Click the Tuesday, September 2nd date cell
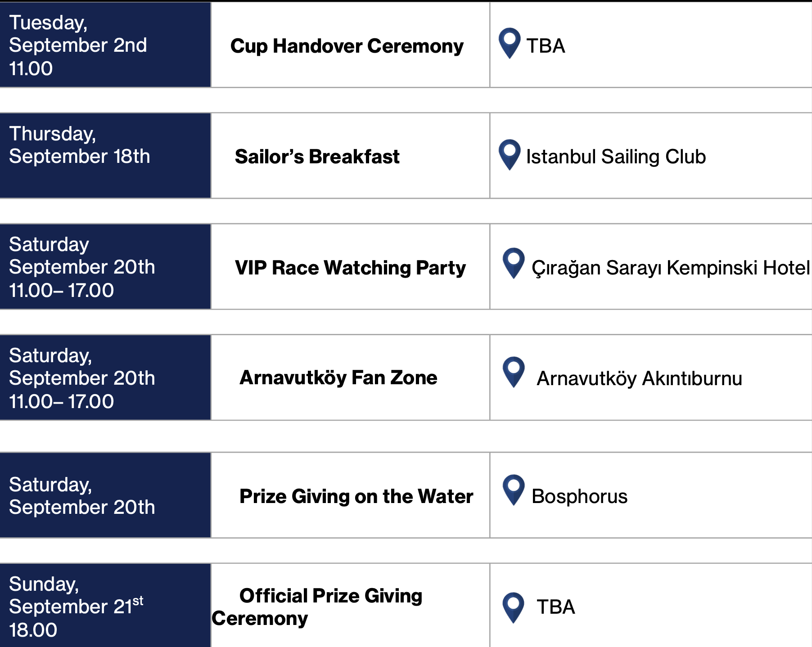Screen dimensions: 812x647 tap(105, 45)
